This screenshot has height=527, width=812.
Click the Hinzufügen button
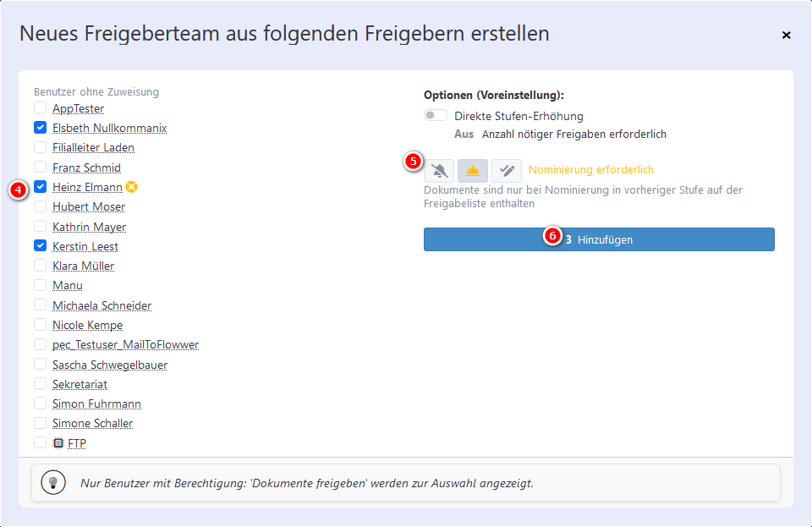[x=599, y=239]
